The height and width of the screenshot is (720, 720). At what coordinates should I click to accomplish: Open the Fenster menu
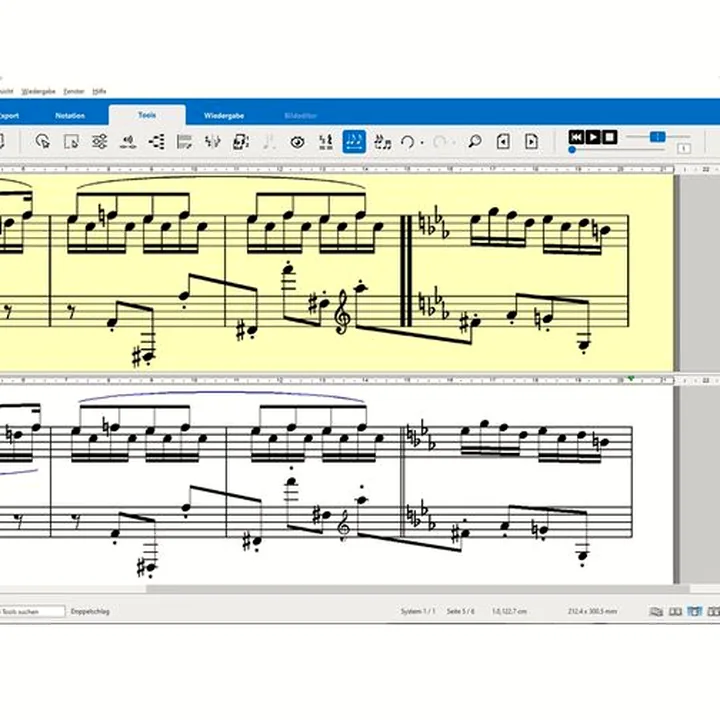pos(74,91)
